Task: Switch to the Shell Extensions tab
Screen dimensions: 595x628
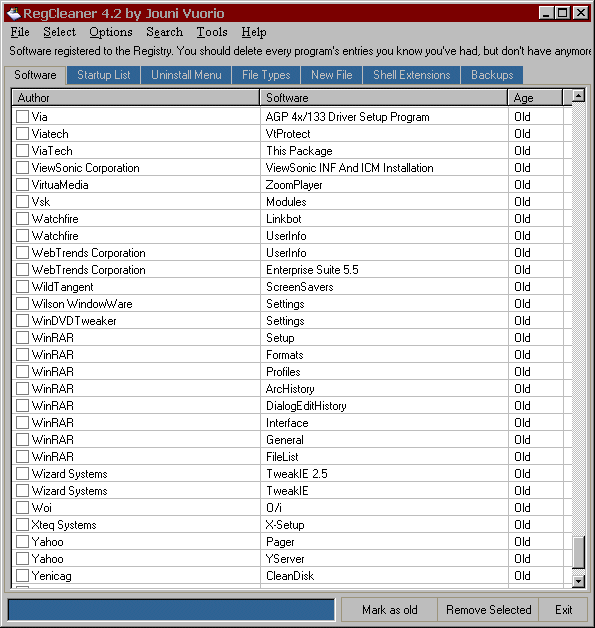Action: (x=412, y=75)
